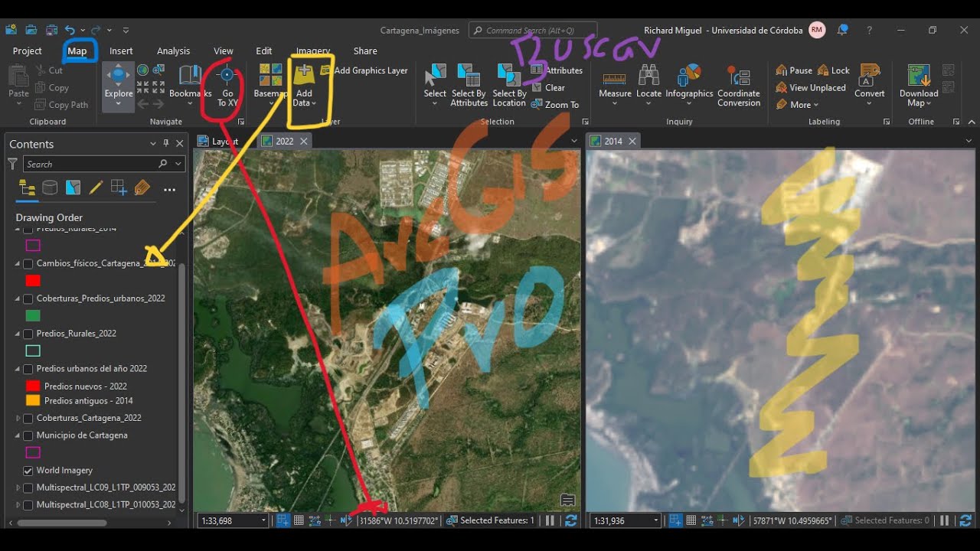Select the Explore navigation tool
Screen dimensions: 980x551
[x=118, y=86]
